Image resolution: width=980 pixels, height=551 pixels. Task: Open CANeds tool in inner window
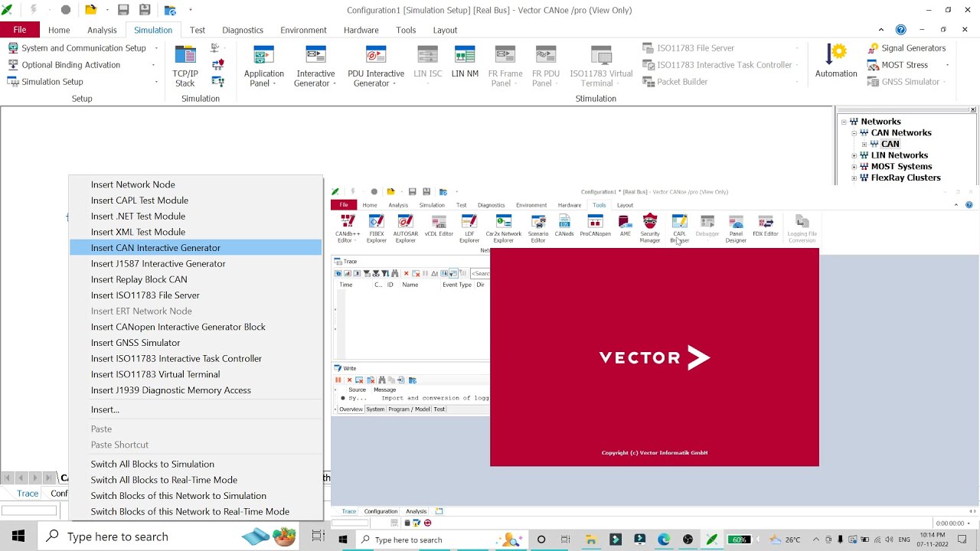[x=564, y=226]
